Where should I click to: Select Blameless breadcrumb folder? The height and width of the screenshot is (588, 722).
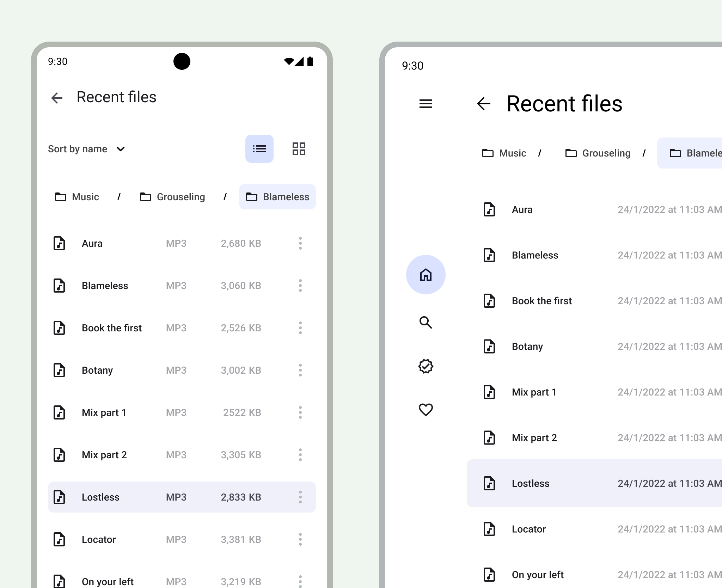click(278, 197)
